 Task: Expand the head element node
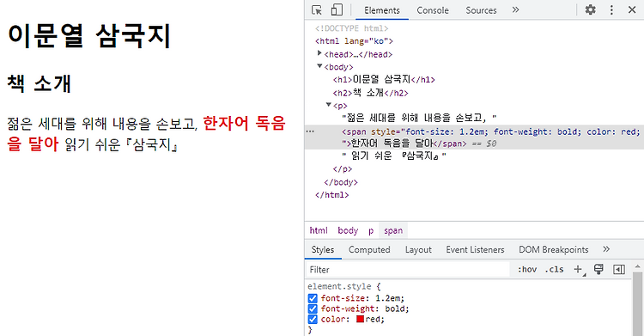[x=319, y=53]
